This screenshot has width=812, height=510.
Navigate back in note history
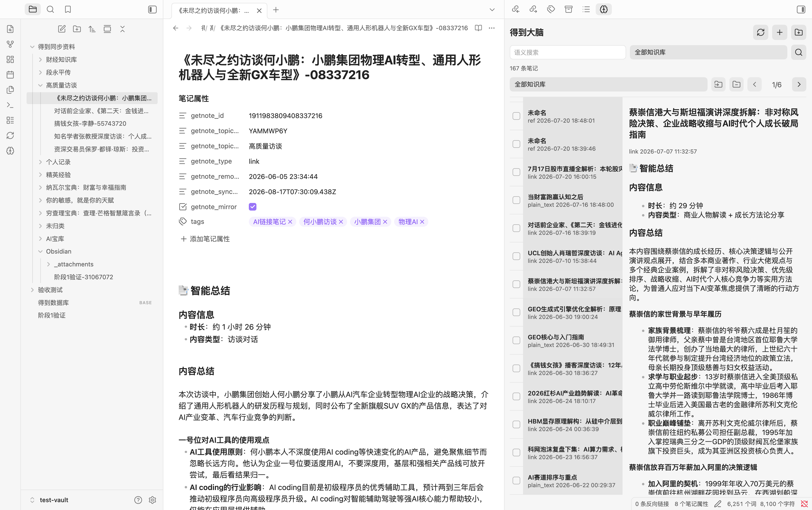[175, 28]
